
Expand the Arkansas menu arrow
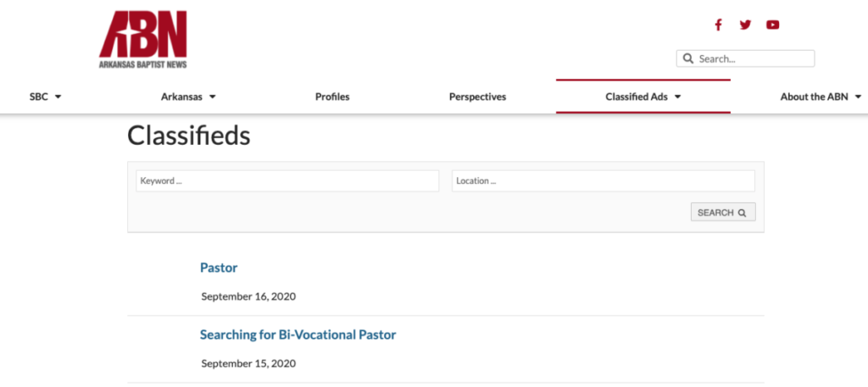tap(213, 97)
